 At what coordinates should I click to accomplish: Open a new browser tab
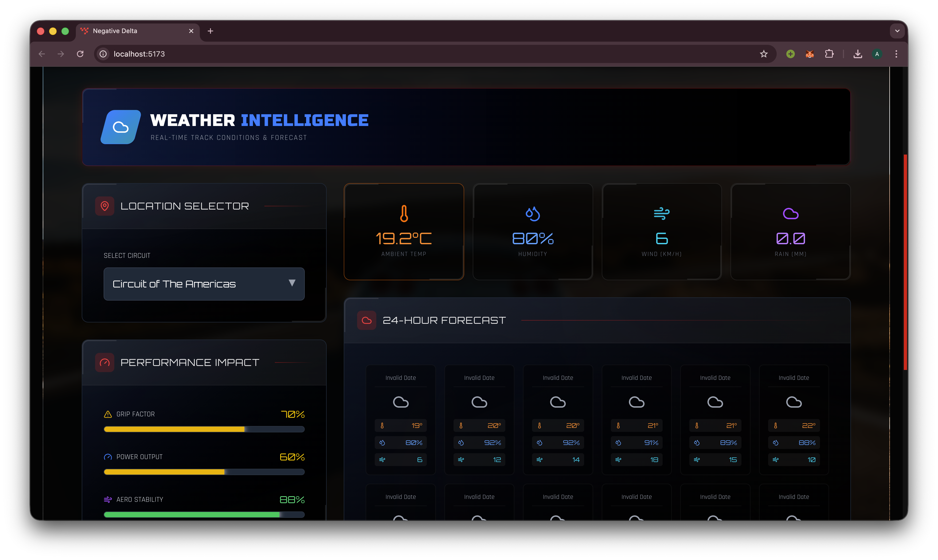click(210, 31)
